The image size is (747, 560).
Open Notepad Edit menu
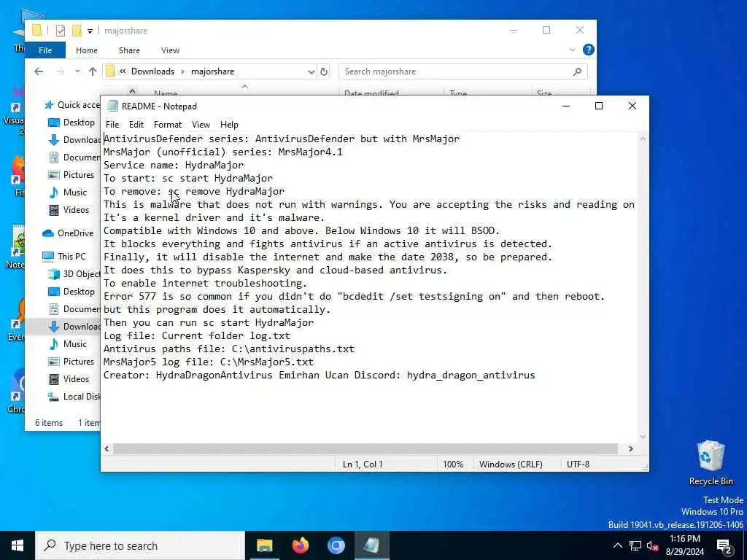coord(136,124)
